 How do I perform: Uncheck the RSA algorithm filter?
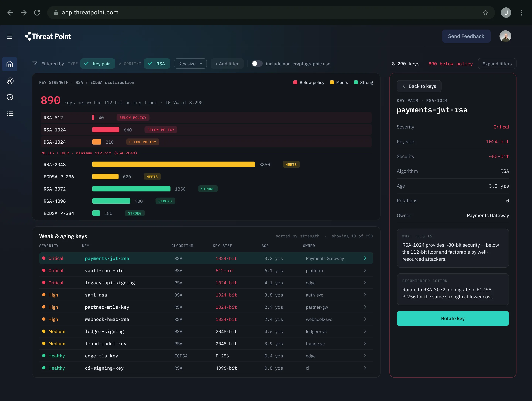tap(157, 64)
